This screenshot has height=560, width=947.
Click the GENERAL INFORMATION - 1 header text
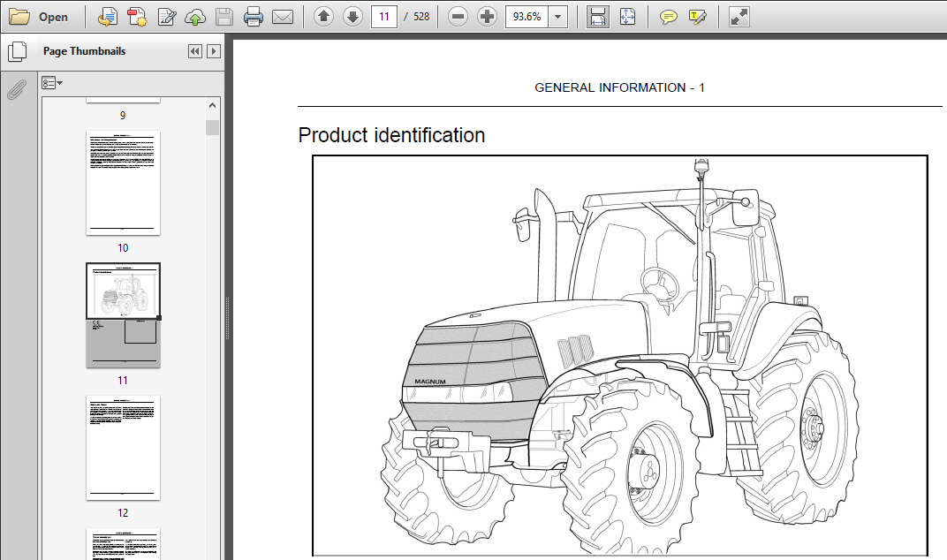pyautogui.click(x=619, y=87)
